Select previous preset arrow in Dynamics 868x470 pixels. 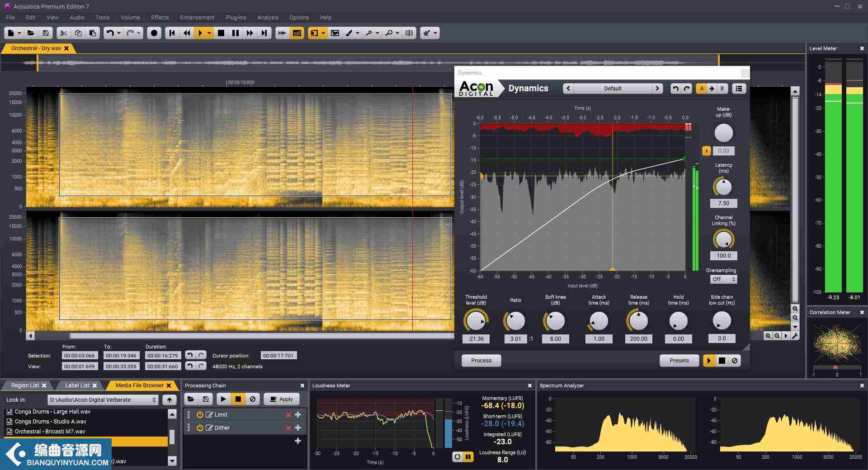click(568, 89)
